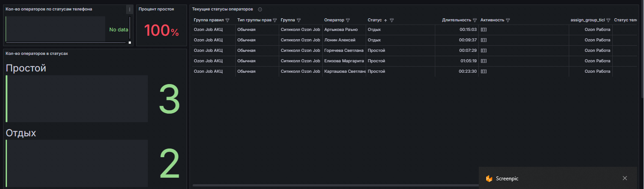Click the 100% idle percentage value
Viewport: 644px width, 189px height.
pyautogui.click(x=161, y=30)
